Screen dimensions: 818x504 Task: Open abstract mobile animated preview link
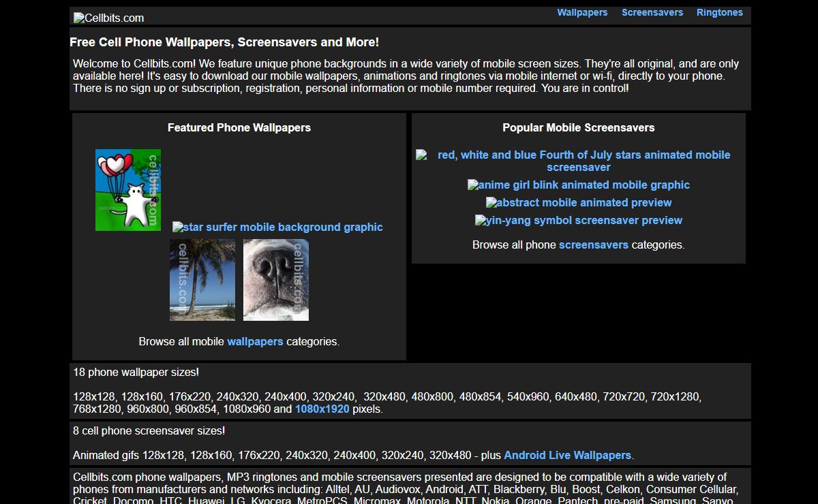point(579,202)
